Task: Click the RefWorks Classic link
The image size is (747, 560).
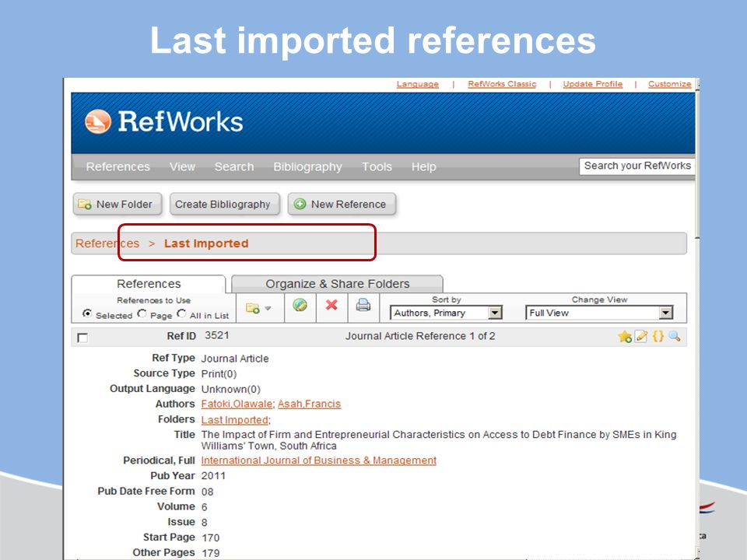Action: (502, 84)
